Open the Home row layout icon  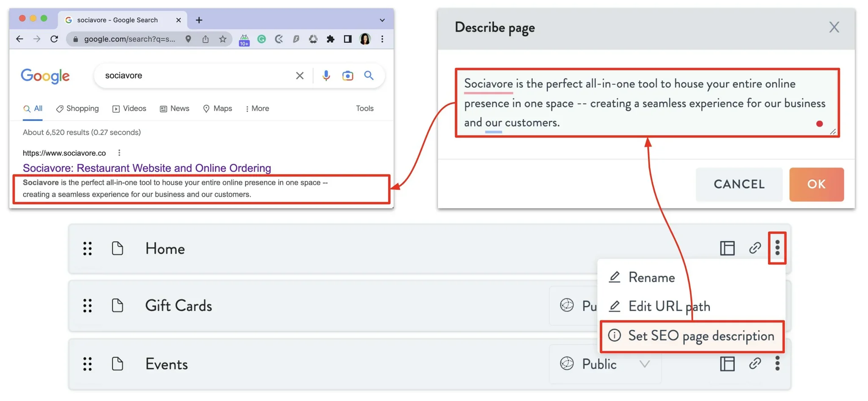(x=727, y=248)
